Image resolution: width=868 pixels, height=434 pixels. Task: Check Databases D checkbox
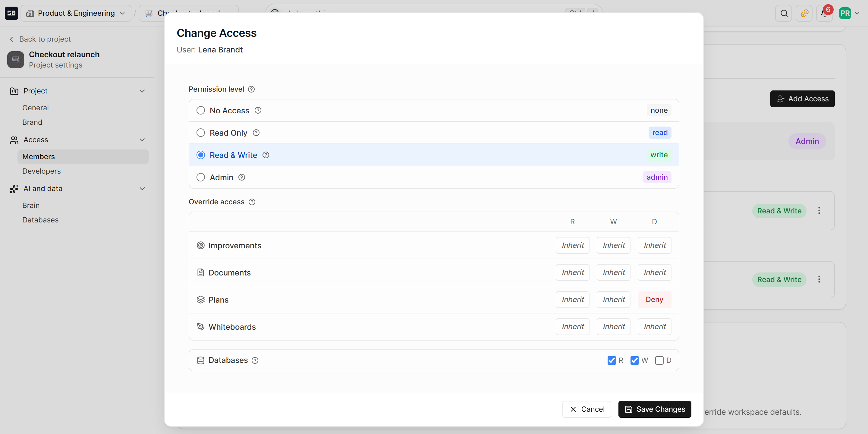pos(659,360)
